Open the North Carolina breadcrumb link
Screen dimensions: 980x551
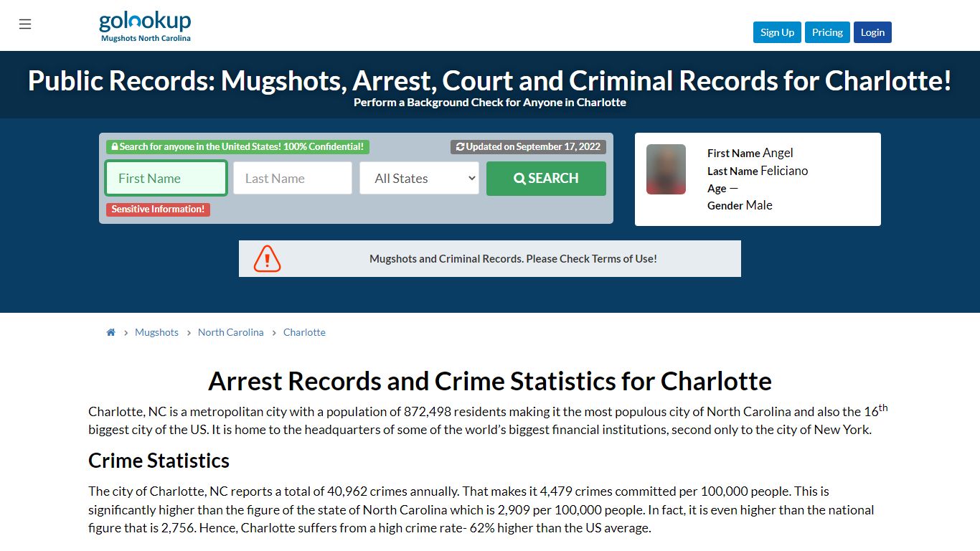click(230, 332)
